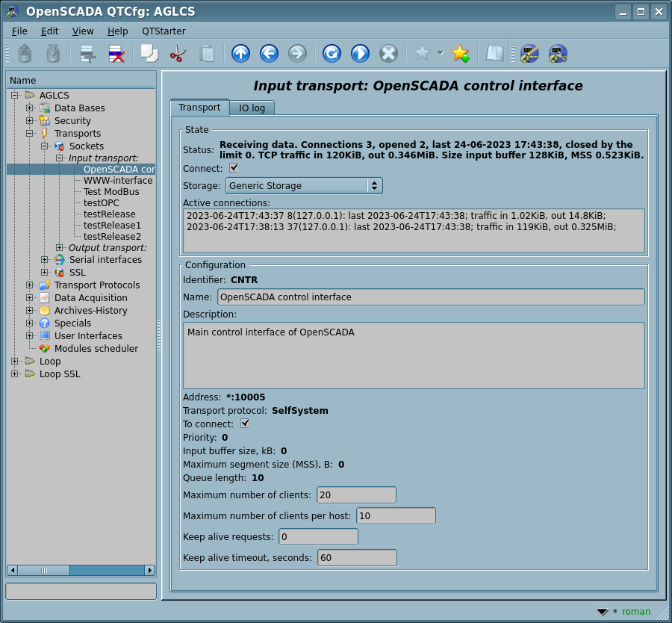
Task: Expand the Serial interfaces node
Action: [45, 259]
